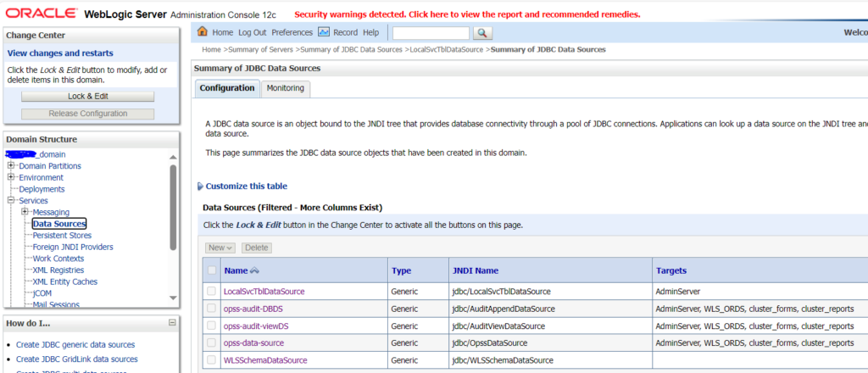Collapse the Services tree node

[x=10, y=200]
